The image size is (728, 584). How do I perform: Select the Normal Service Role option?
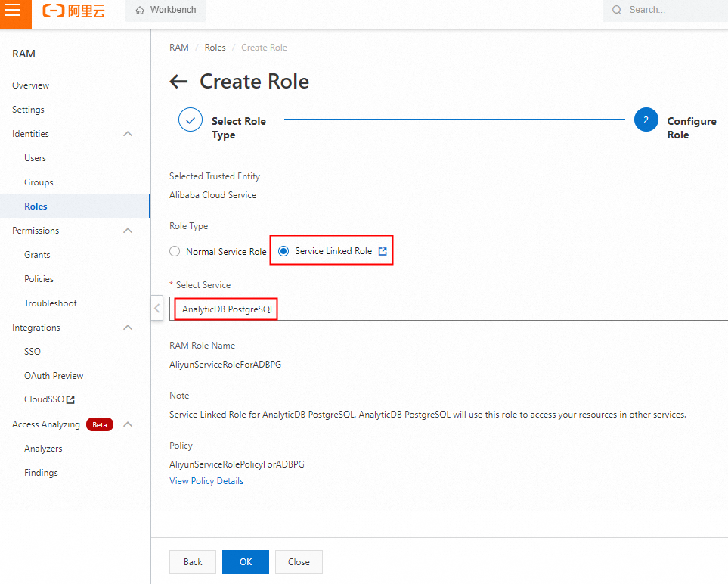point(175,251)
